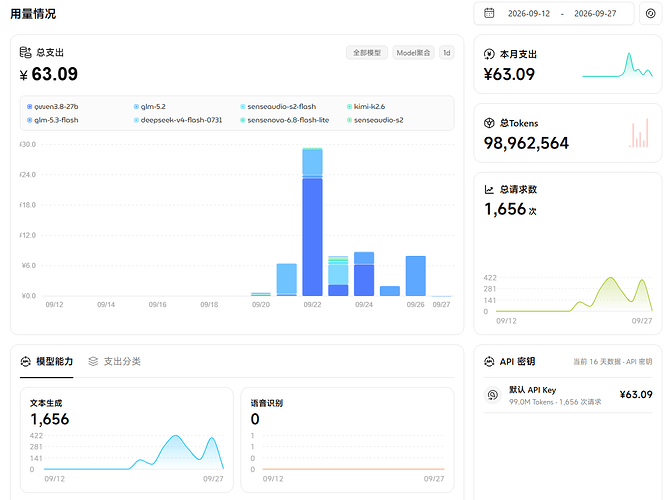Click the 09/26 spending bar

(x=416, y=276)
